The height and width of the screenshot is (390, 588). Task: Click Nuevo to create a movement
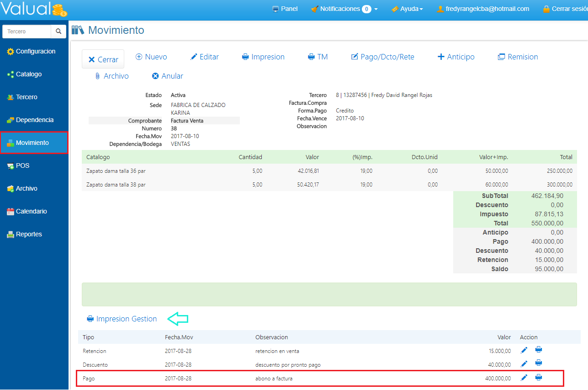pyautogui.click(x=151, y=57)
